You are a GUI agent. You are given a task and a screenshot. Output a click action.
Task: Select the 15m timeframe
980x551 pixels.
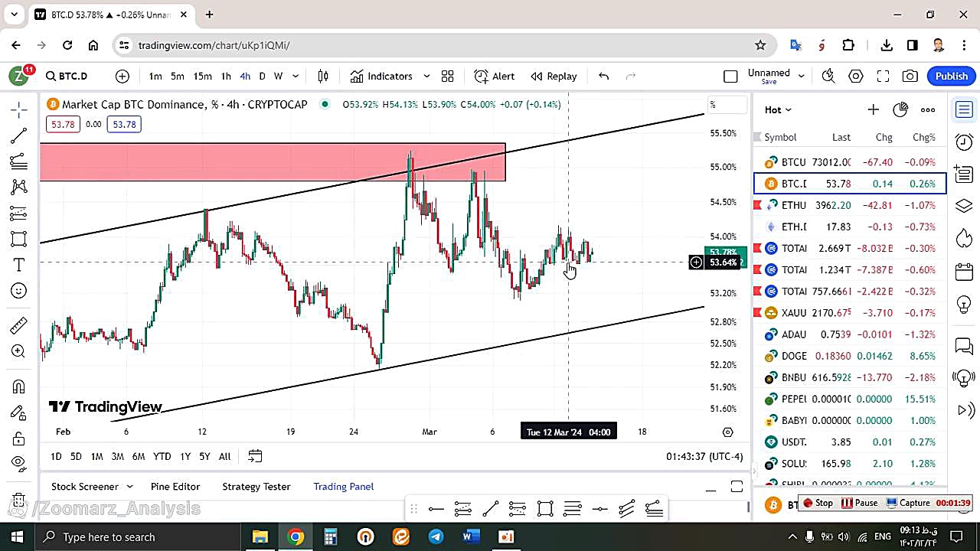coord(202,76)
